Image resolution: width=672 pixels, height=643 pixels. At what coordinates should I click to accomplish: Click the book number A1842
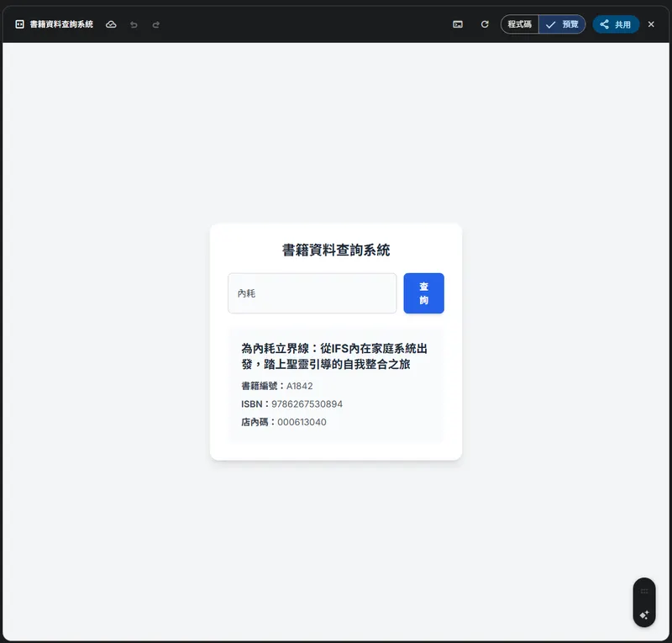click(299, 386)
